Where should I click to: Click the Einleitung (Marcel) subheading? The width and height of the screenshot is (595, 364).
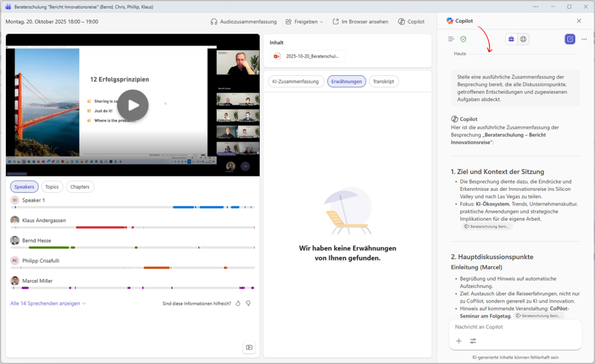point(477,268)
